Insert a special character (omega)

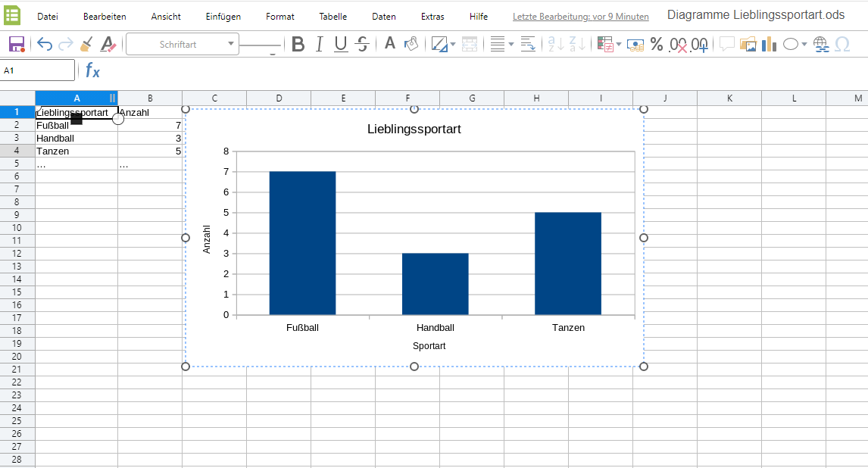point(842,44)
